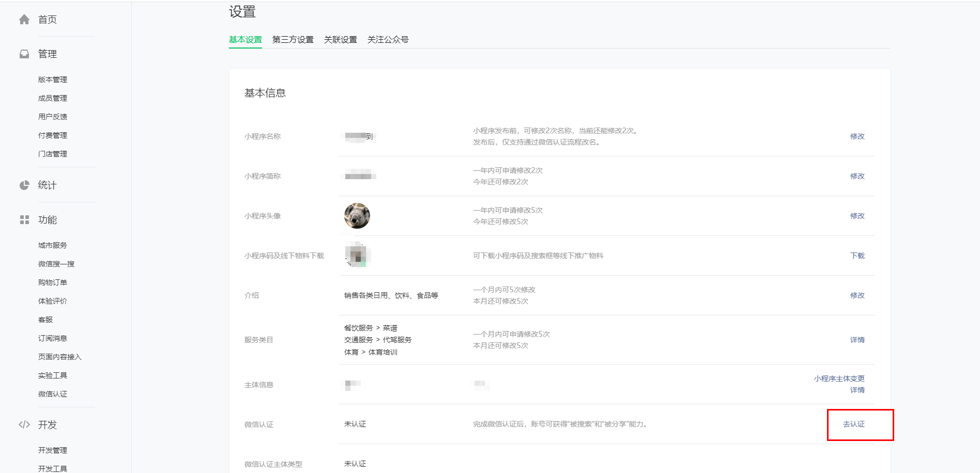This screenshot has height=473, width=980.
Task: Click 去认证 to start WeChat verification
Action: point(853,424)
